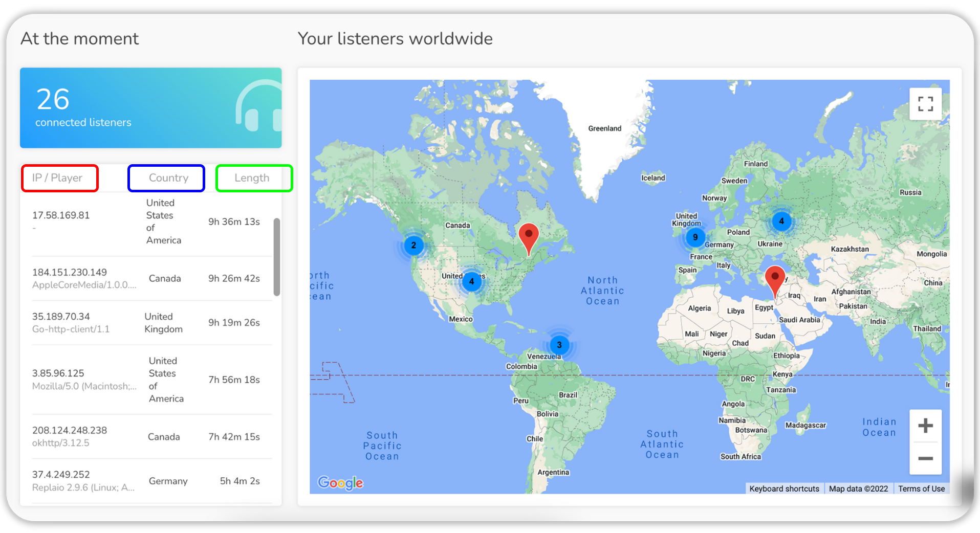Screen dimensions: 980x533
Task: Open the cluster of 2 listeners on the US west coast
Action: tap(413, 246)
